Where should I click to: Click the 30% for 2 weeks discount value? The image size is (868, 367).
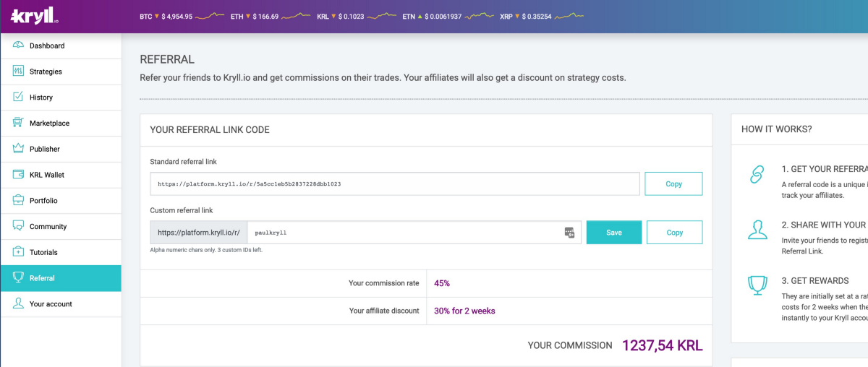[464, 311]
